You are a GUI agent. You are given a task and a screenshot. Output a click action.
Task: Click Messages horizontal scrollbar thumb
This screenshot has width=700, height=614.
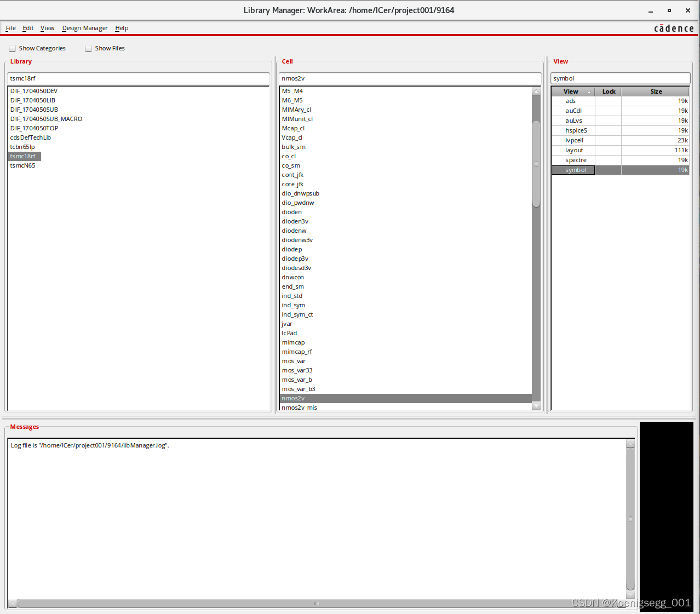click(x=317, y=604)
